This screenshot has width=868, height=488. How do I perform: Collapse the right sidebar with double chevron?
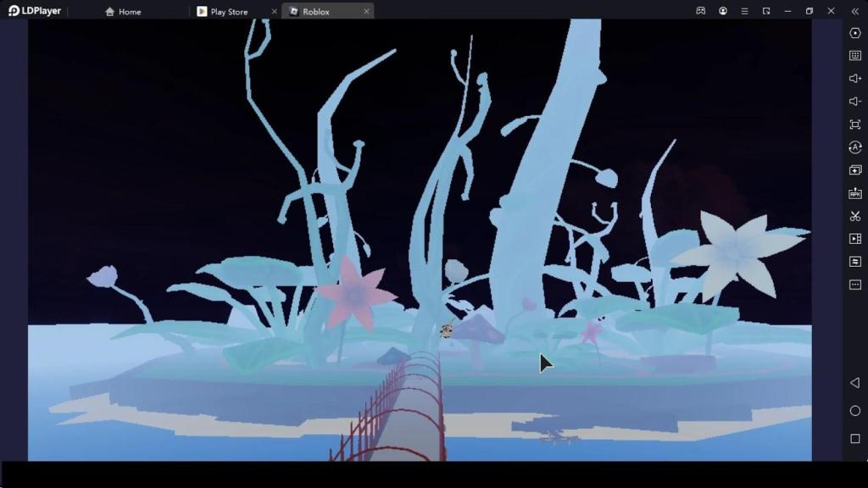[854, 11]
